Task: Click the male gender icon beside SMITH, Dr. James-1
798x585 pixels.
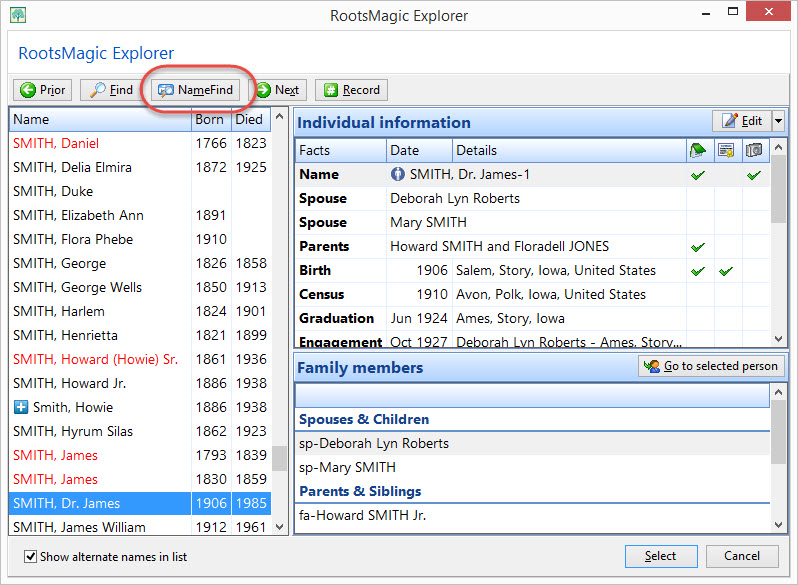Action: 397,174
